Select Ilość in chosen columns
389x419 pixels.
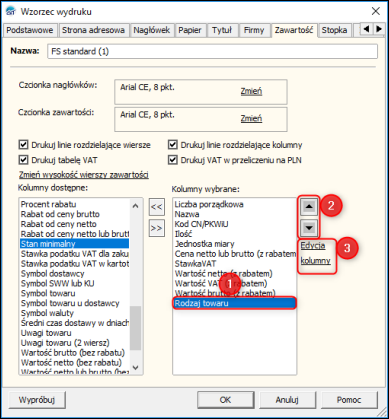pyautogui.click(x=234, y=234)
